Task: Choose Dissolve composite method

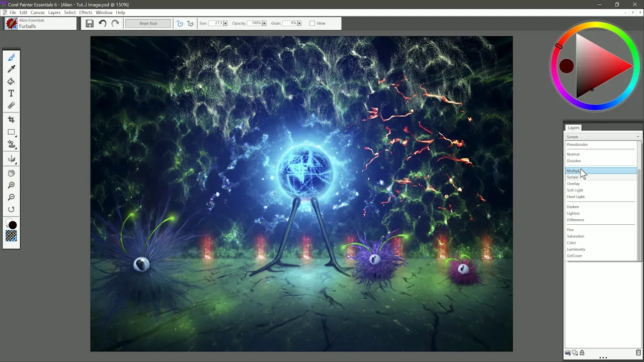Action: pos(601,161)
